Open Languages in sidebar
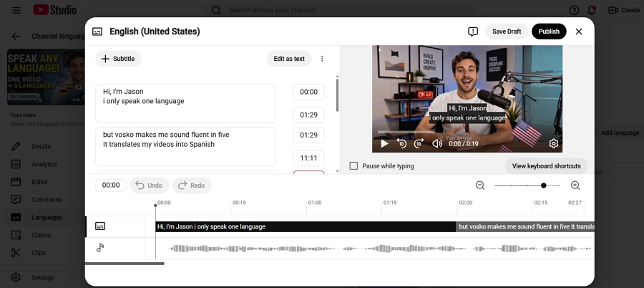The height and width of the screenshot is (288, 644). click(x=47, y=217)
